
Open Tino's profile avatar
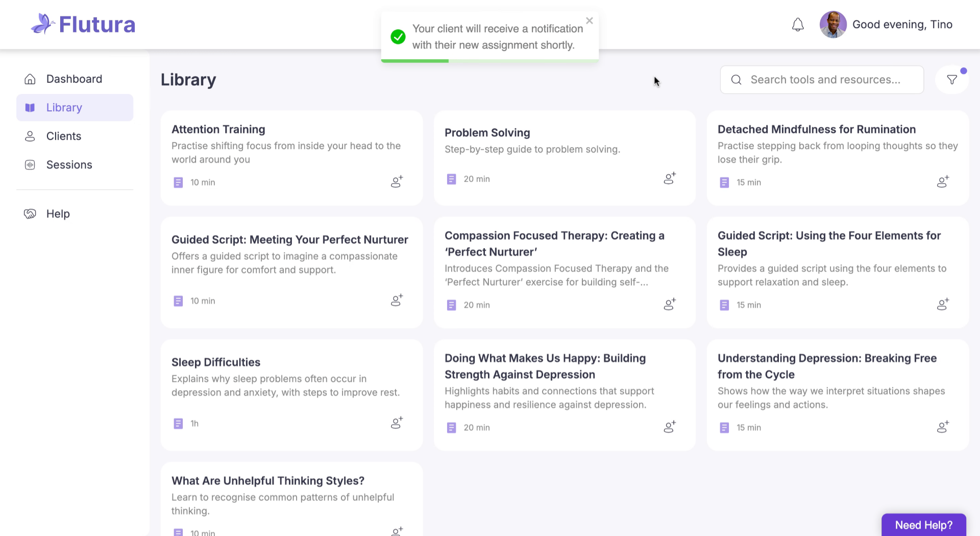coord(832,25)
